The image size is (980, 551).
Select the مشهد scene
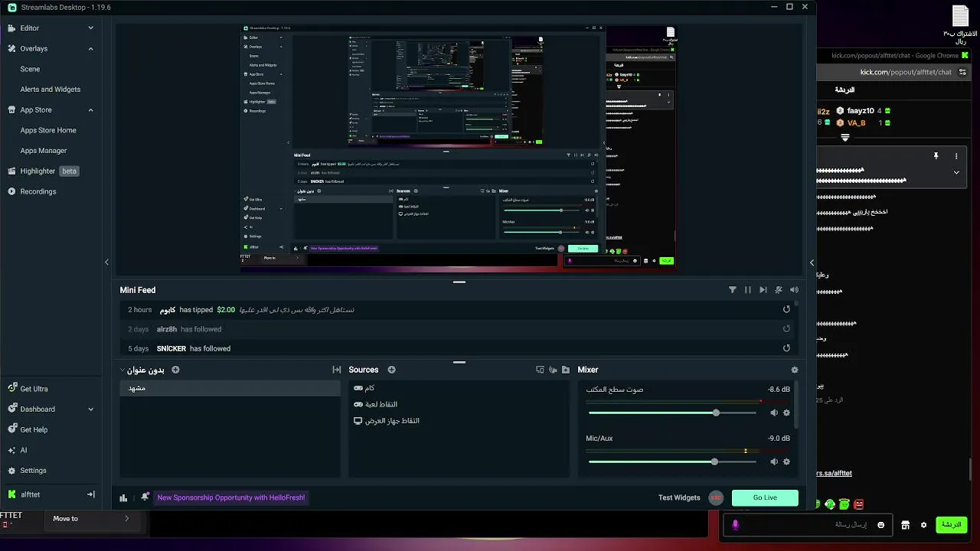click(230, 389)
